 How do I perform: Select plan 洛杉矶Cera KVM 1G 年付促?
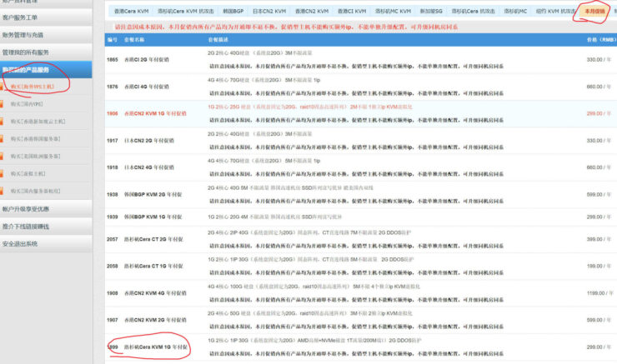pyautogui.click(x=156, y=347)
